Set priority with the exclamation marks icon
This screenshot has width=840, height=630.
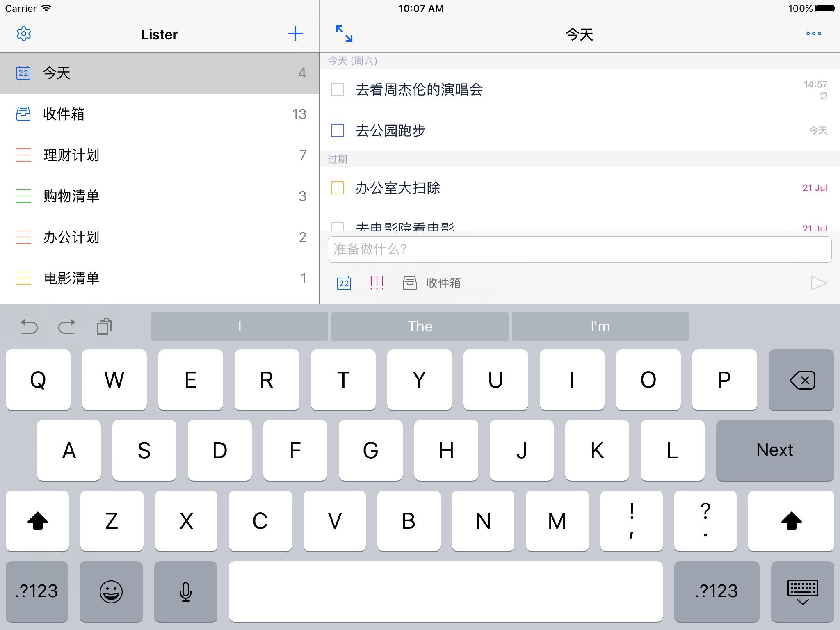[377, 283]
